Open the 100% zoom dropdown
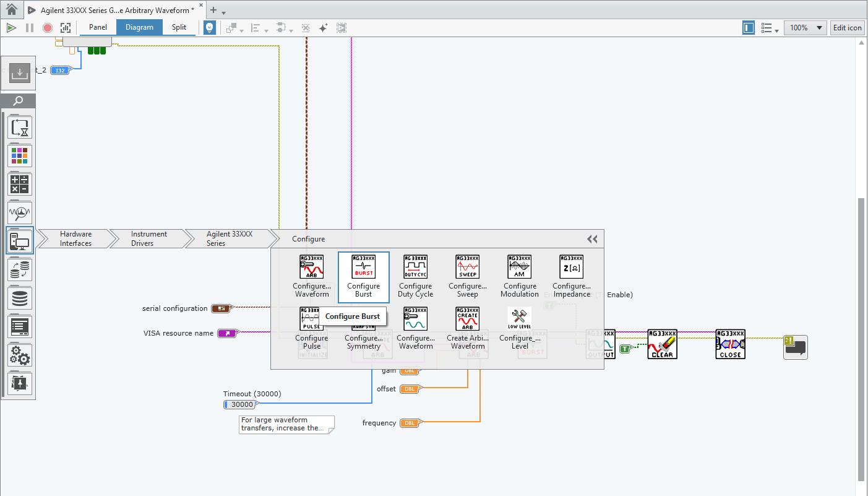The width and height of the screenshot is (868, 496). pos(805,28)
